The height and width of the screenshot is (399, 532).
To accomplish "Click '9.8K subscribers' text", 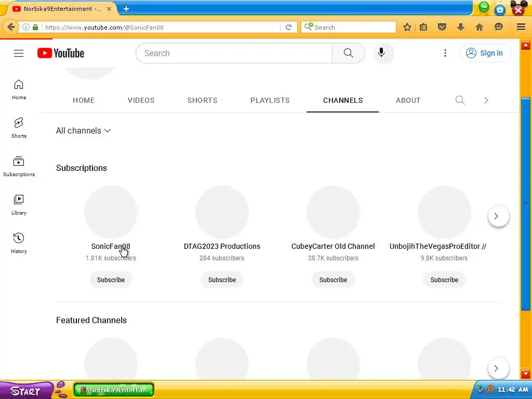I will click(444, 258).
